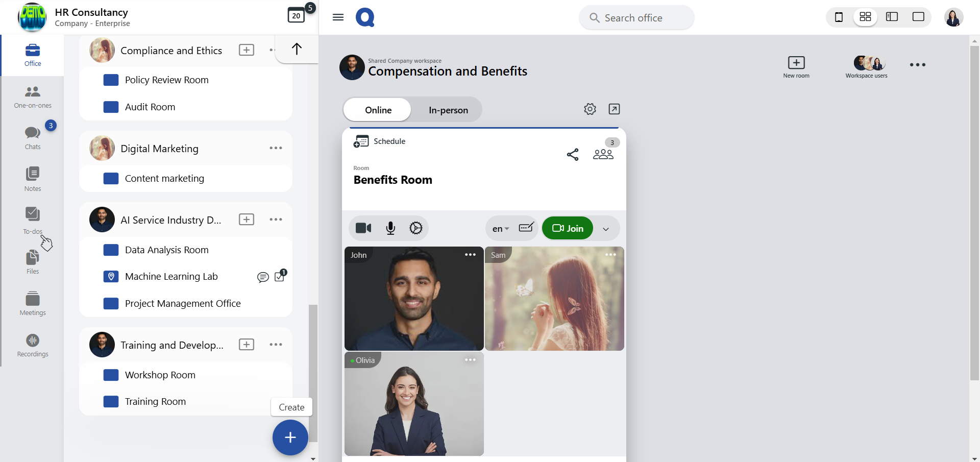Open room settings gear icon
This screenshot has height=462, width=980.
point(590,109)
